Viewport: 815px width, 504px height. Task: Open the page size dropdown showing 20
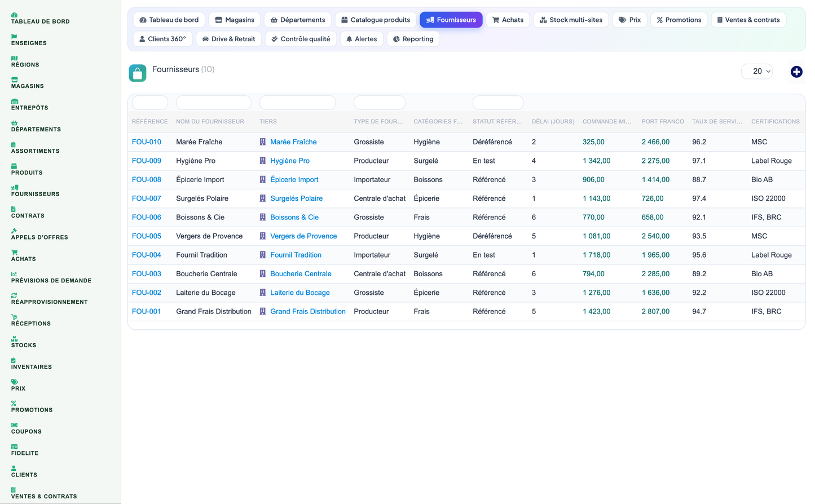tap(757, 71)
